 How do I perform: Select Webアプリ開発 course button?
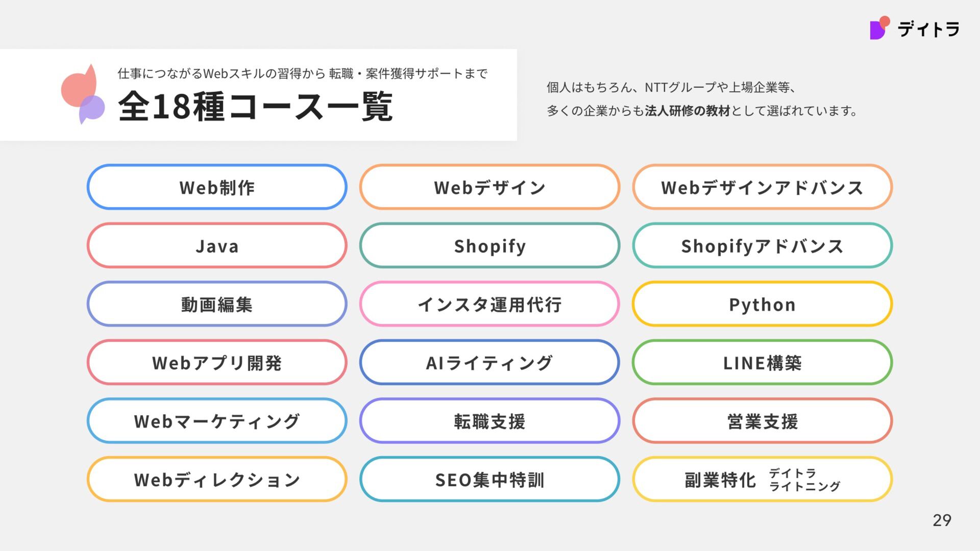217,362
